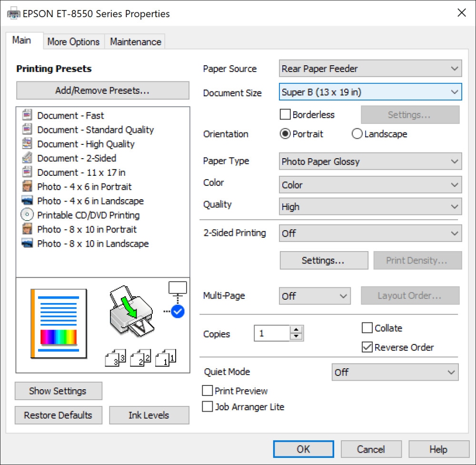Select the Document - 2-Sided preset

(x=76, y=158)
